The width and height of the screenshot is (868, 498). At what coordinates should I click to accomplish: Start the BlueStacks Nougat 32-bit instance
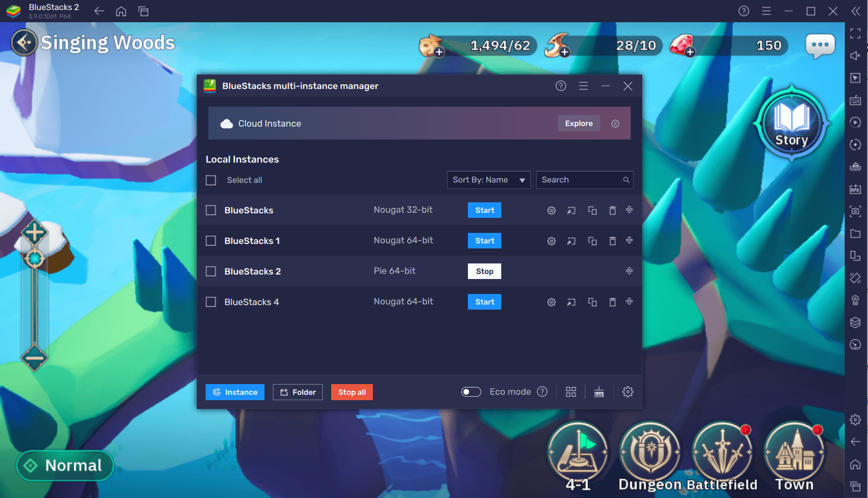485,210
